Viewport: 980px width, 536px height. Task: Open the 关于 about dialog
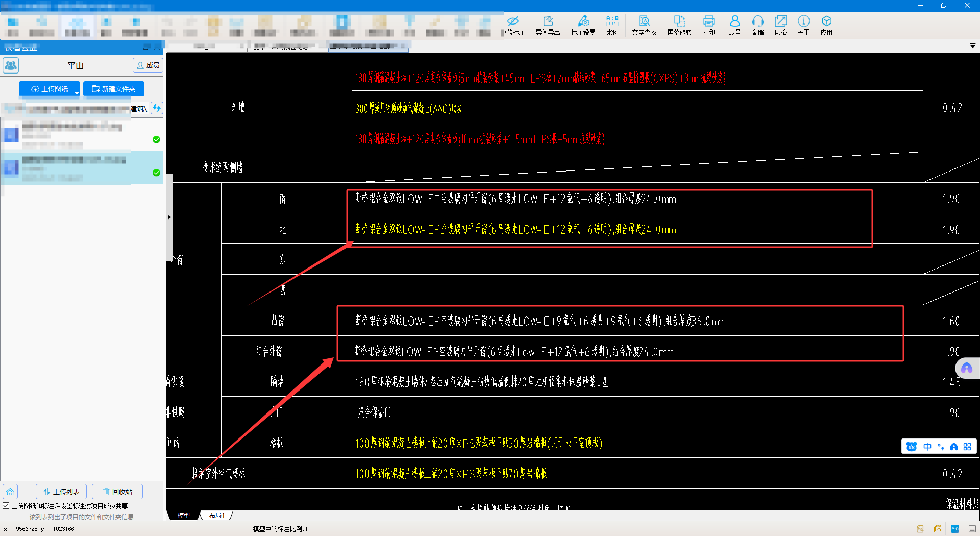(x=803, y=25)
